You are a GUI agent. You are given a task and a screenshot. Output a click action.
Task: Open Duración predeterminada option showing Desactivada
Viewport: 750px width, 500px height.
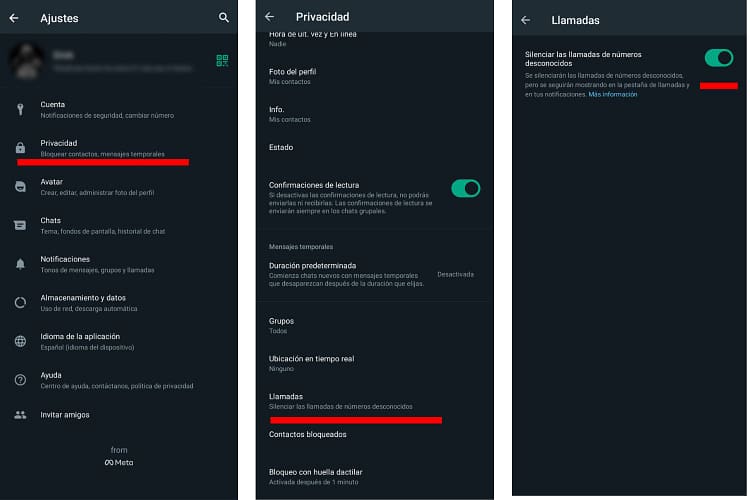[375, 274]
